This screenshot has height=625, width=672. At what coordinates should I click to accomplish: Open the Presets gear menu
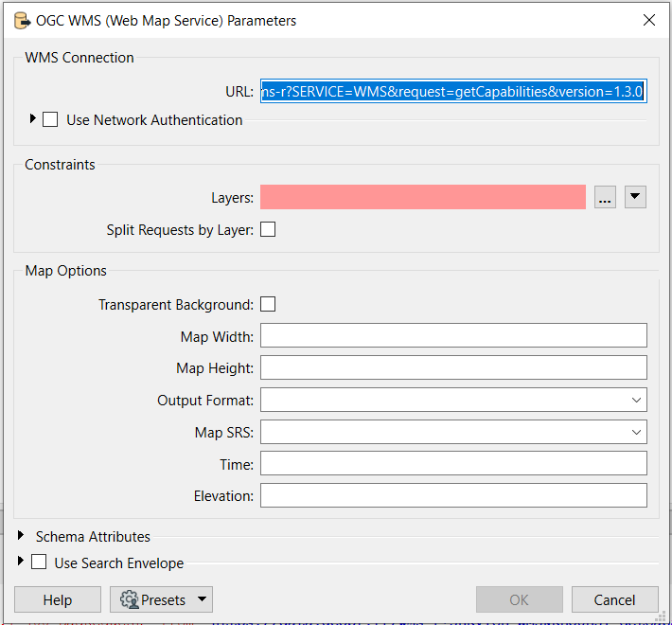click(x=161, y=599)
